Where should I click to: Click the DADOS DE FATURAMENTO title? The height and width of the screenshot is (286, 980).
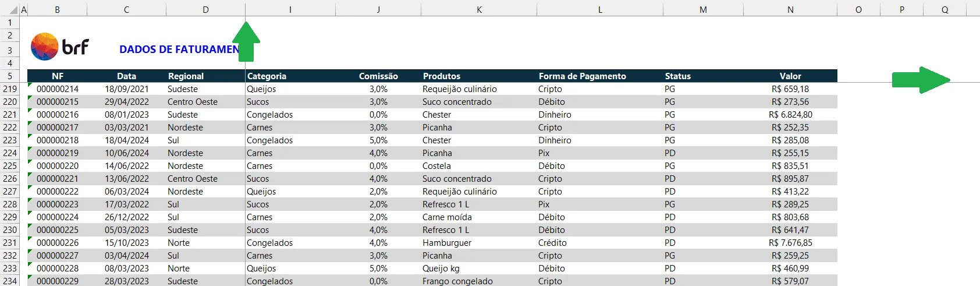point(179,50)
